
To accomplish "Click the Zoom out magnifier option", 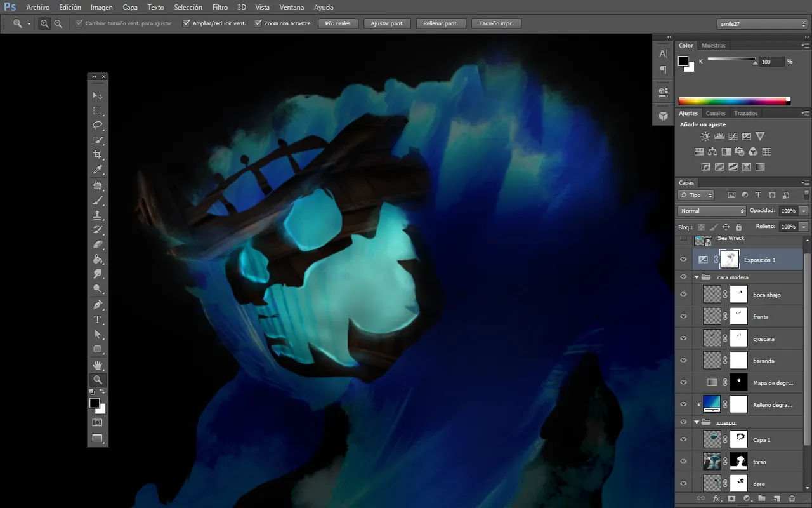I will [58, 23].
